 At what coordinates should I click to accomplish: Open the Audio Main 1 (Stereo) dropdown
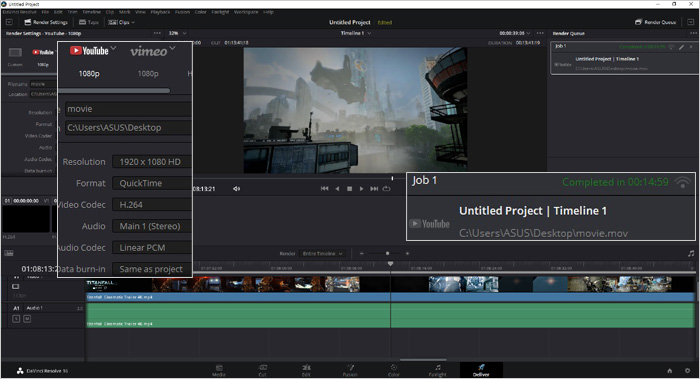(152, 226)
